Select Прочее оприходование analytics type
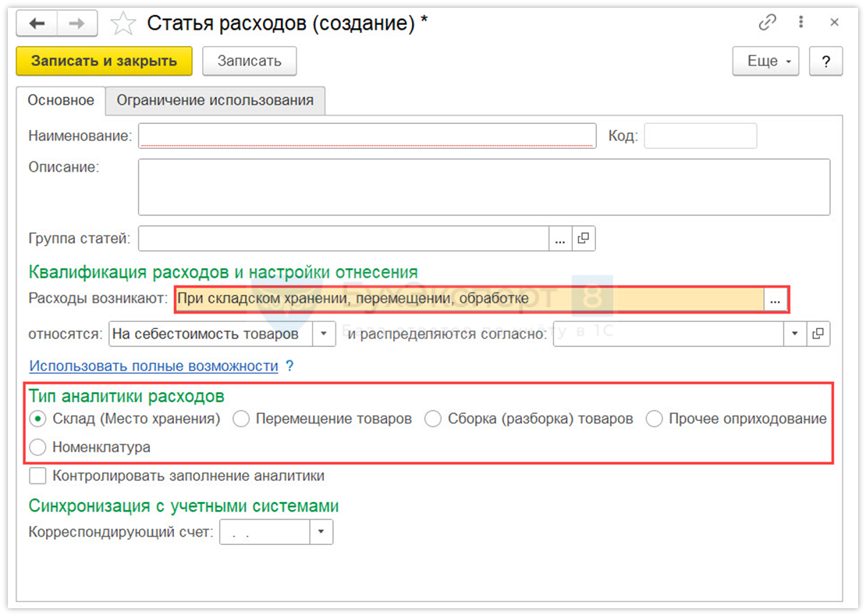The width and height of the screenshot is (866, 616). click(x=654, y=419)
